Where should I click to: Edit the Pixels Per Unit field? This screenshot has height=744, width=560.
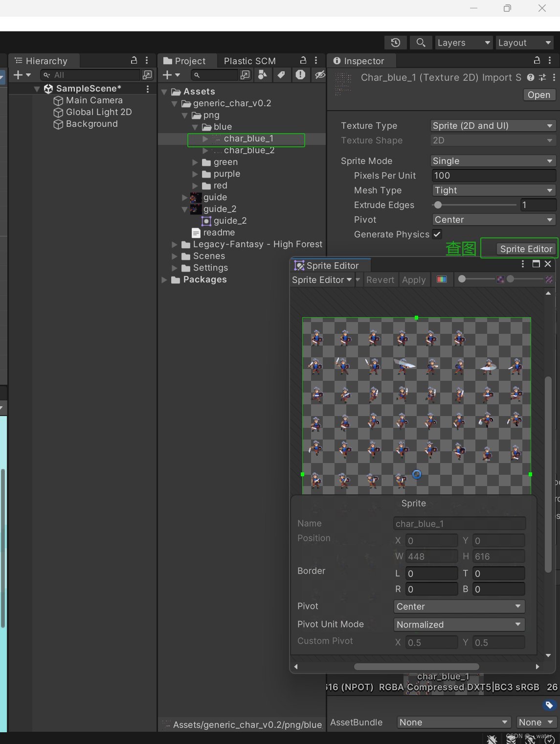(493, 176)
